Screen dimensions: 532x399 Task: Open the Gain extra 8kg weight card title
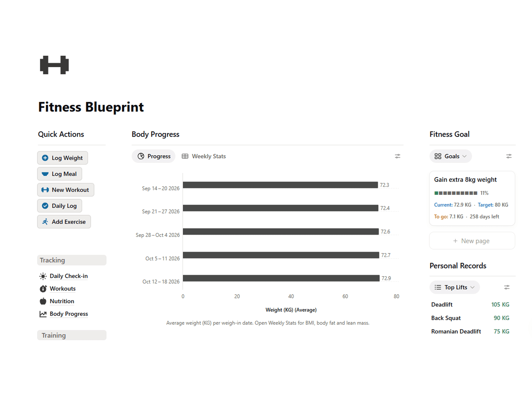pos(465,180)
